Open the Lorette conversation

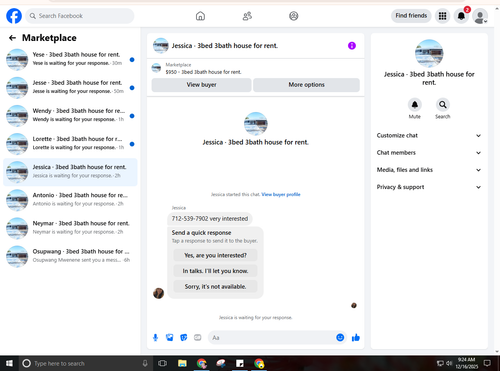click(70, 144)
